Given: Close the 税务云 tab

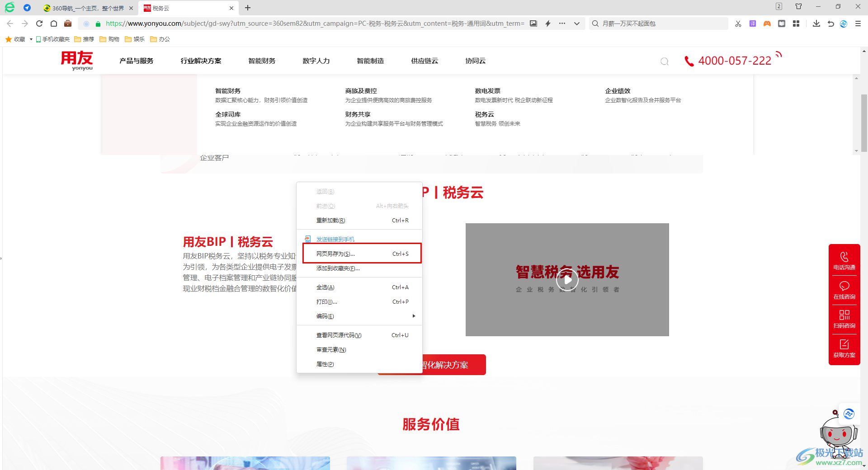Looking at the screenshot, I should [x=231, y=8].
